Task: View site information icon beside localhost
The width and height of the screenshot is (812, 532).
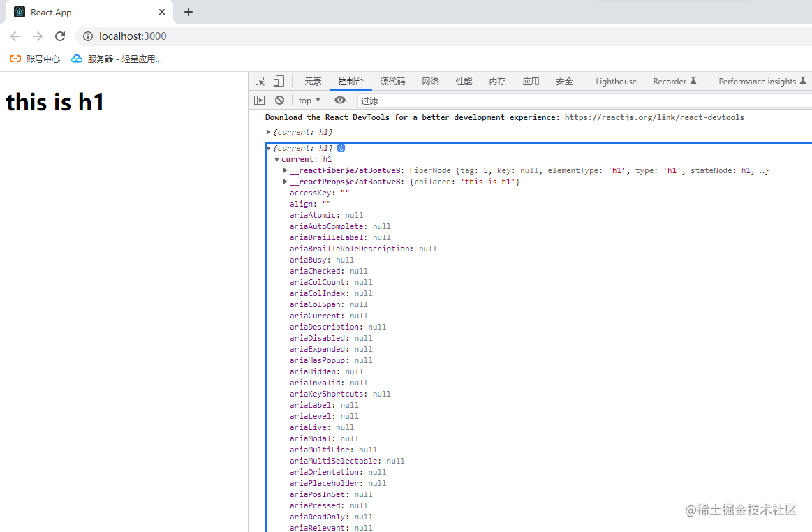Action: (x=88, y=36)
